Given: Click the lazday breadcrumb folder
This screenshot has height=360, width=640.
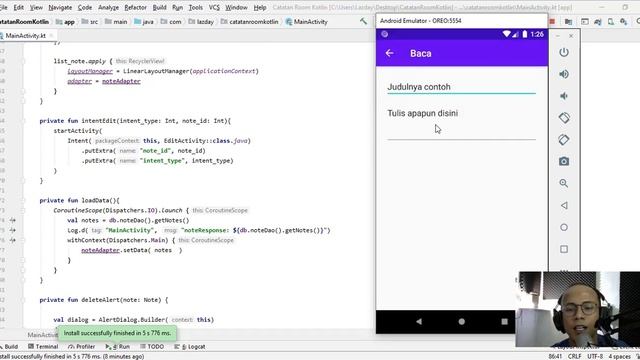Looking at the screenshot, I should tap(201, 22).
